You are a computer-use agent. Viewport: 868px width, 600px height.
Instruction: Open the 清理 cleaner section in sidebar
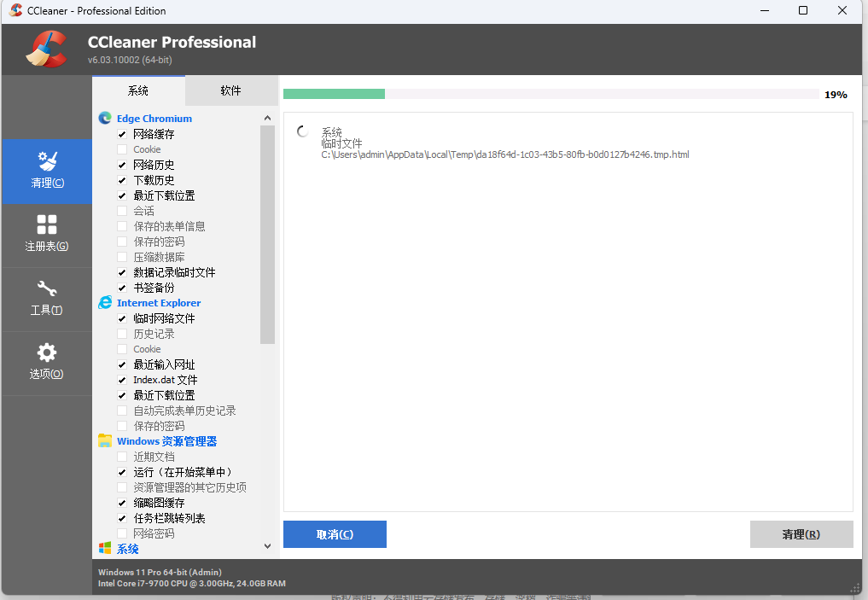(47, 171)
